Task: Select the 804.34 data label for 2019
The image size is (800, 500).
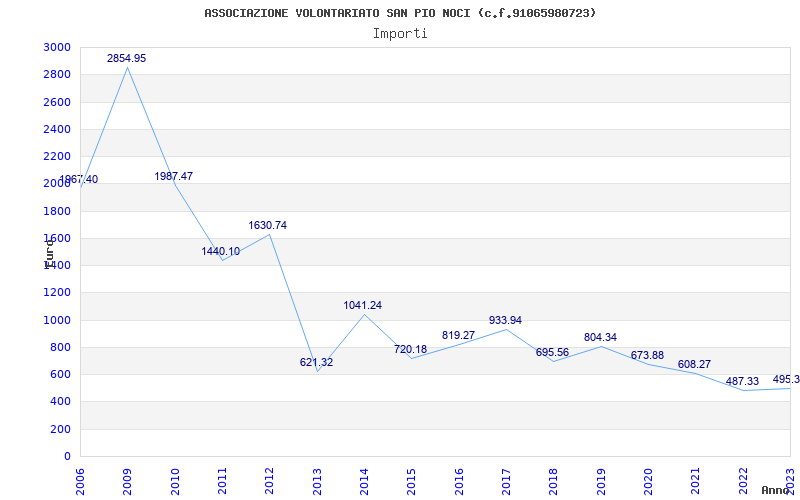Action: (x=600, y=338)
